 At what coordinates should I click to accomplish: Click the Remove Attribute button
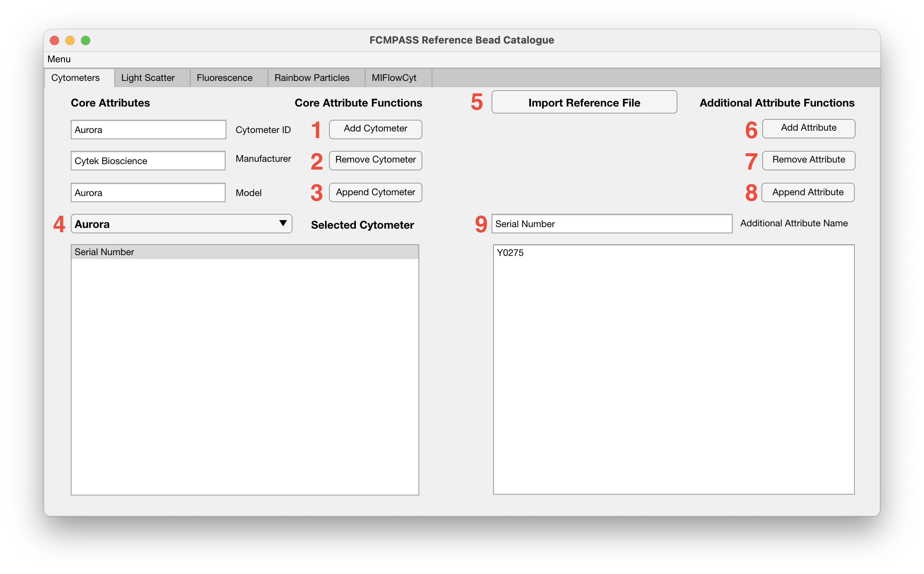click(x=808, y=160)
